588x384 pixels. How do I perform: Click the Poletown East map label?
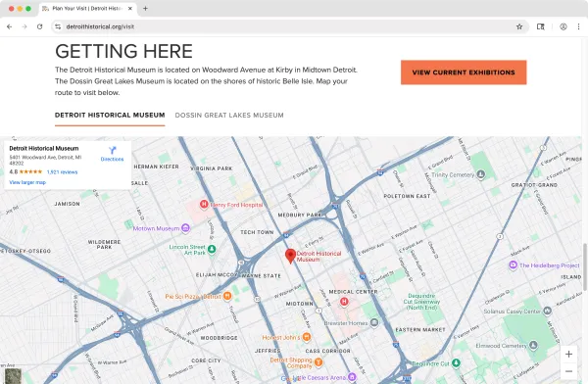coord(407,196)
